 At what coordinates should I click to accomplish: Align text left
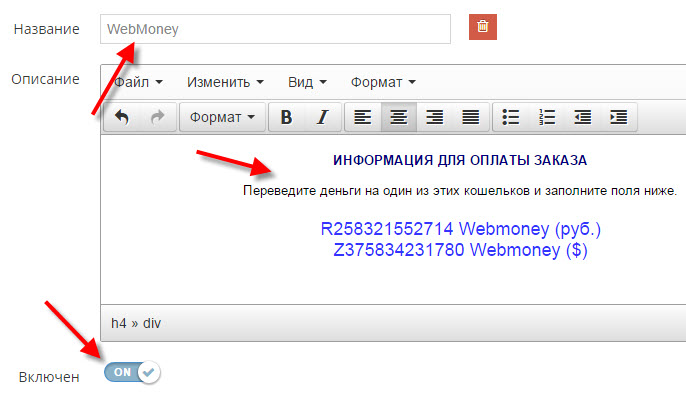click(363, 117)
